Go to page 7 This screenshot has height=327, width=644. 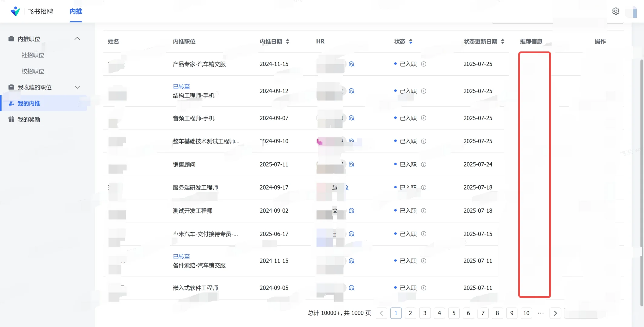[483, 313]
